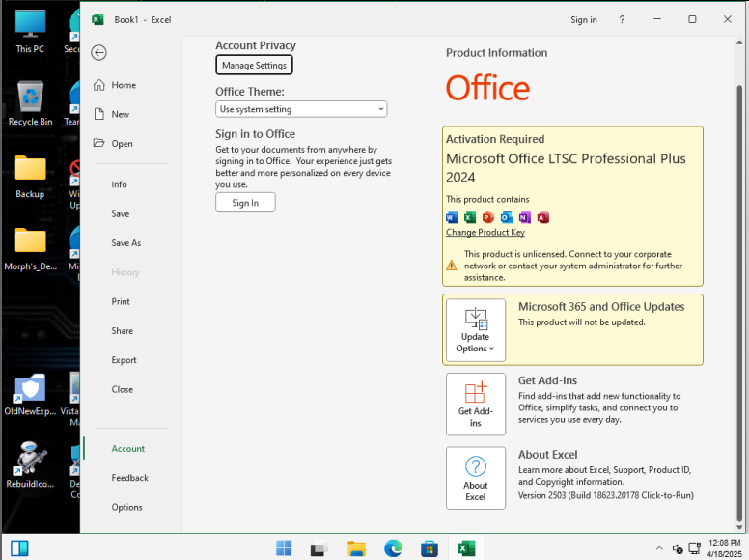Image resolution: width=749 pixels, height=560 pixels.
Task: Open Excel Options
Action: point(127,507)
